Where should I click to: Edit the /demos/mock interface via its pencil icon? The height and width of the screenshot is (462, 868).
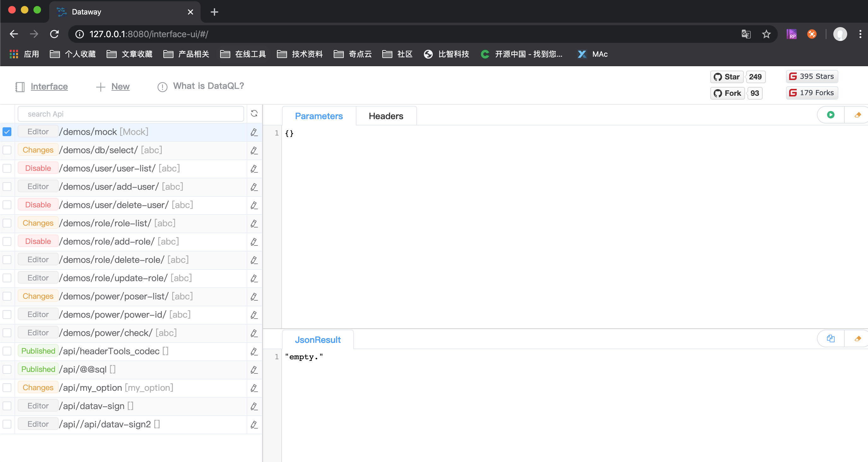(x=254, y=132)
